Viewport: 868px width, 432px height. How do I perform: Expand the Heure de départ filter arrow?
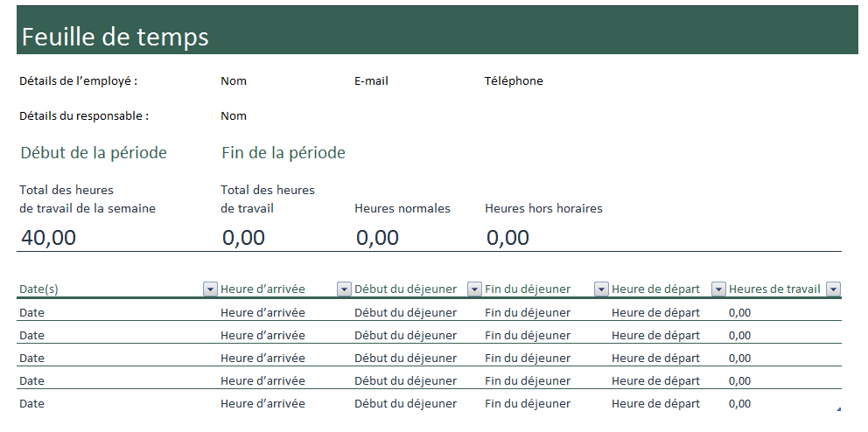tap(718, 289)
